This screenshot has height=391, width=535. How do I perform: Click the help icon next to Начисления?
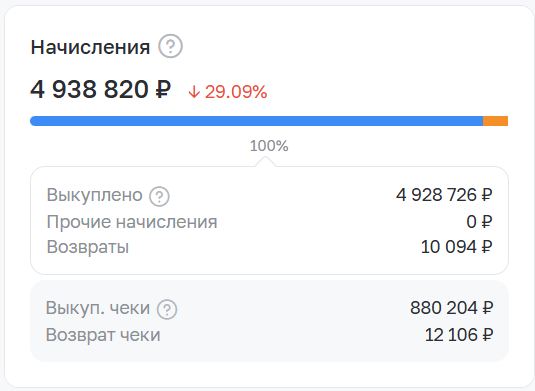click(x=170, y=46)
